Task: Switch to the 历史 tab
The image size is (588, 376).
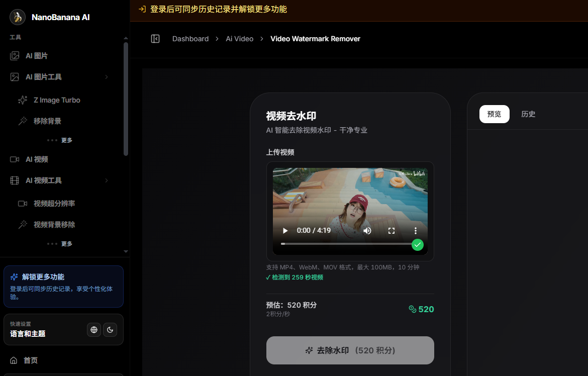Action: (x=528, y=114)
